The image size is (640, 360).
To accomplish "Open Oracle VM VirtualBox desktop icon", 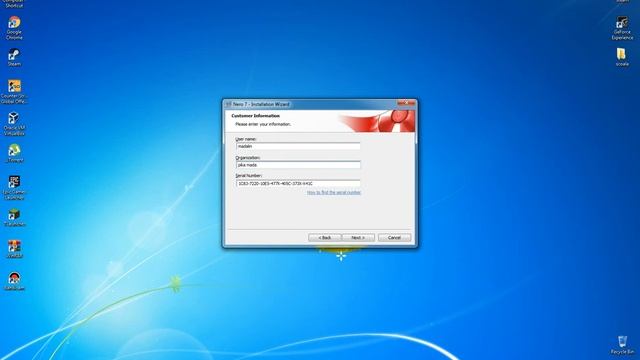I will coord(14,124).
